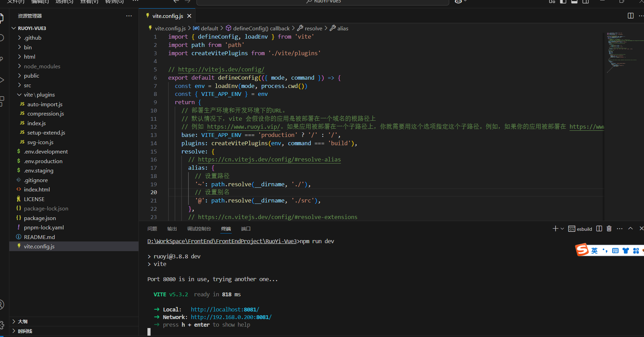Kill terminal with the trash icon
The image size is (644, 337).
tap(609, 229)
